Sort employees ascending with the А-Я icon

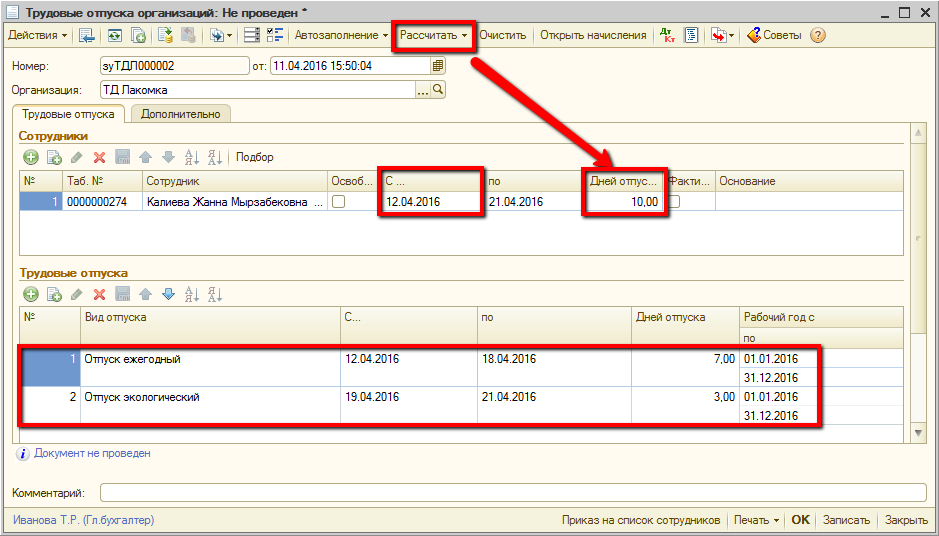(x=192, y=157)
